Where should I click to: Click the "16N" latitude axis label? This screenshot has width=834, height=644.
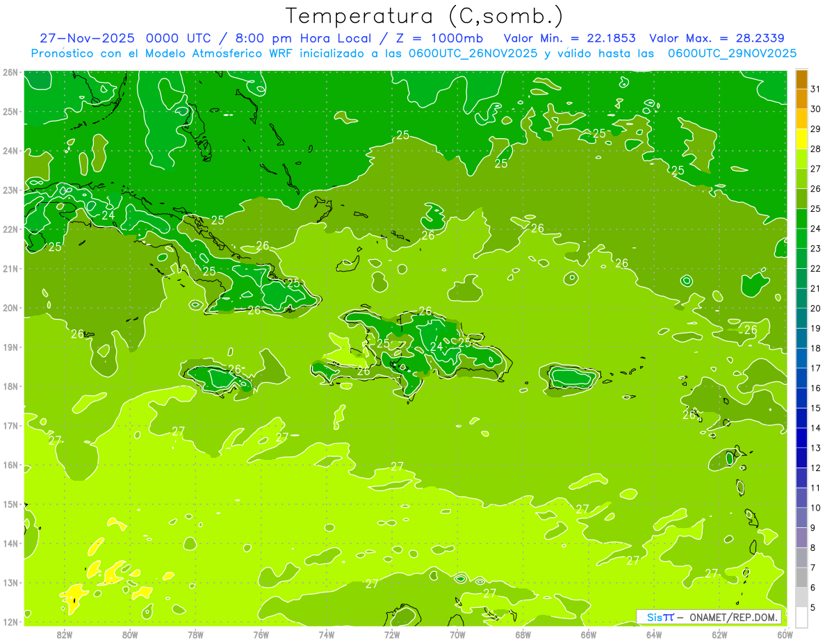coord(10,465)
